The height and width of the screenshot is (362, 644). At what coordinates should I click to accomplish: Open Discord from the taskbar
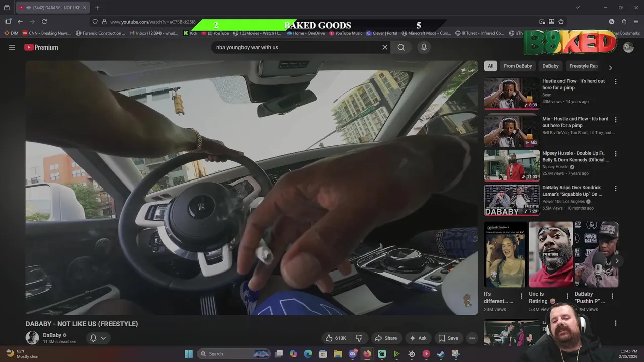point(353,354)
